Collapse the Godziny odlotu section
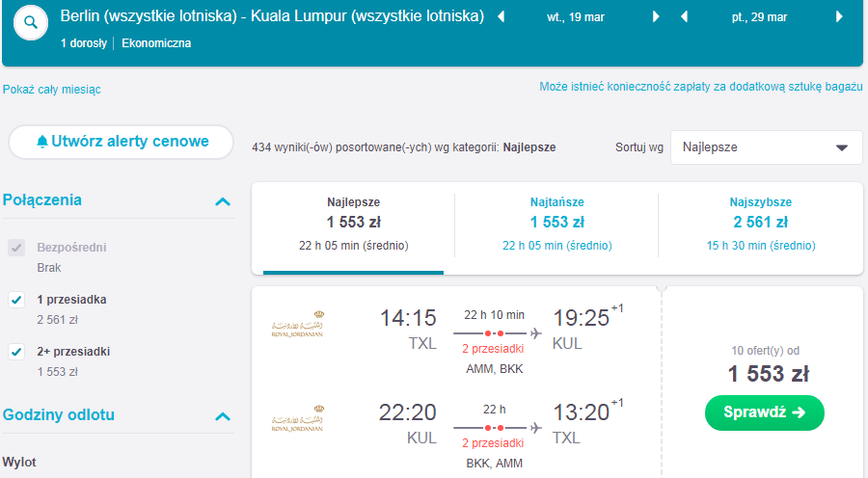The width and height of the screenshot is (868, 478). pos(223,416)
